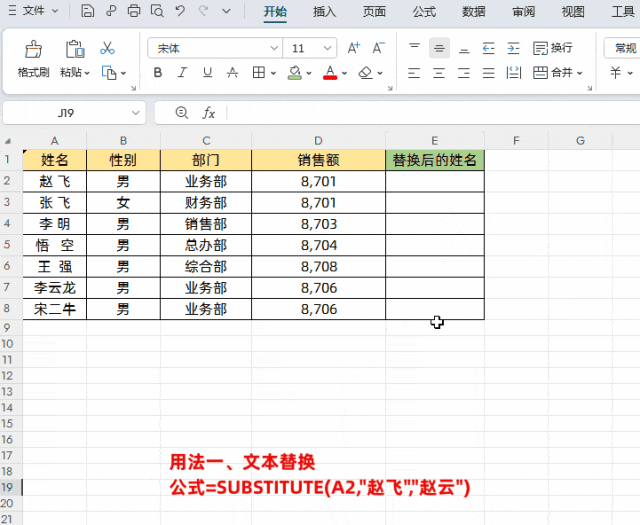Viewport: 640px width, 525px height.
Task: Switch to the 审阅 tab
Action: (x=524, y=12)
